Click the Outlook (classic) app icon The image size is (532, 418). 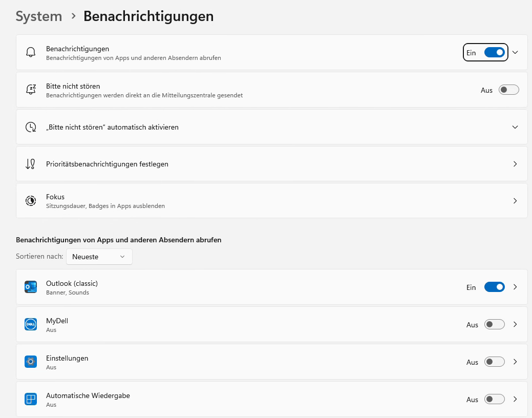(31, 287)
